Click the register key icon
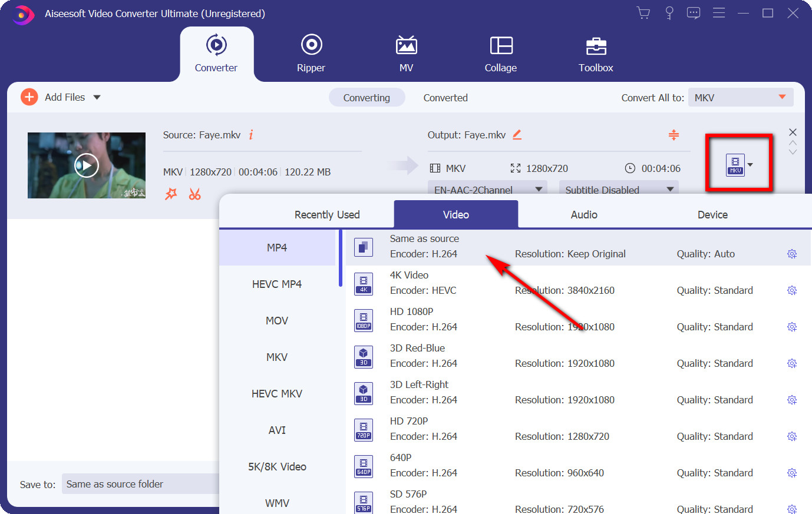Viewport: 812px width, 514px height. [669, 13]
